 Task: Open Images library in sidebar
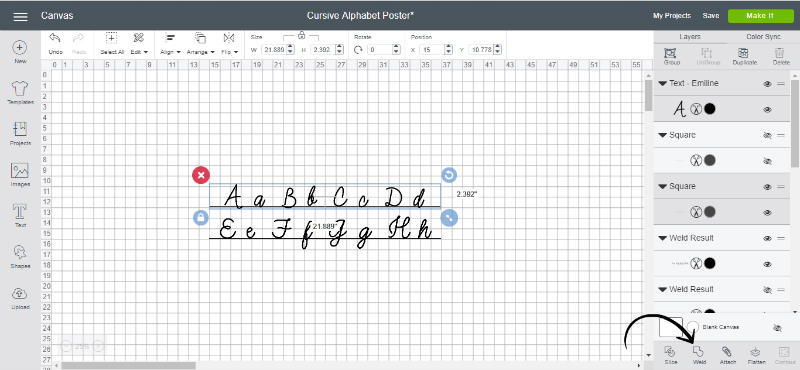(20, 175)
